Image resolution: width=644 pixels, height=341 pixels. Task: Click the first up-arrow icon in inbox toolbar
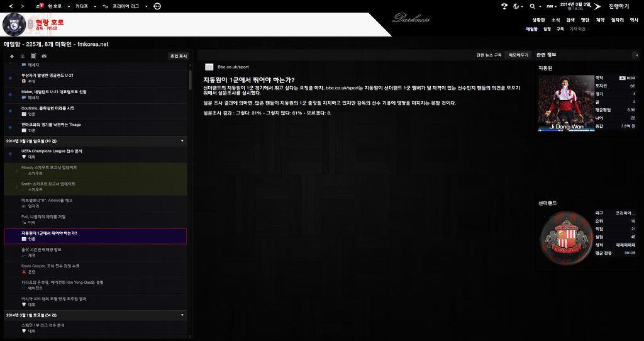12,56
